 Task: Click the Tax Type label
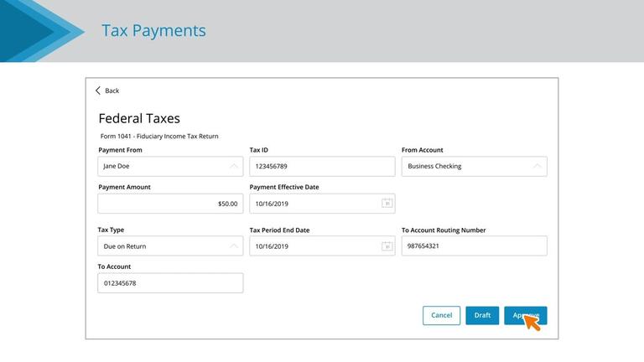[x=111, y=230]
